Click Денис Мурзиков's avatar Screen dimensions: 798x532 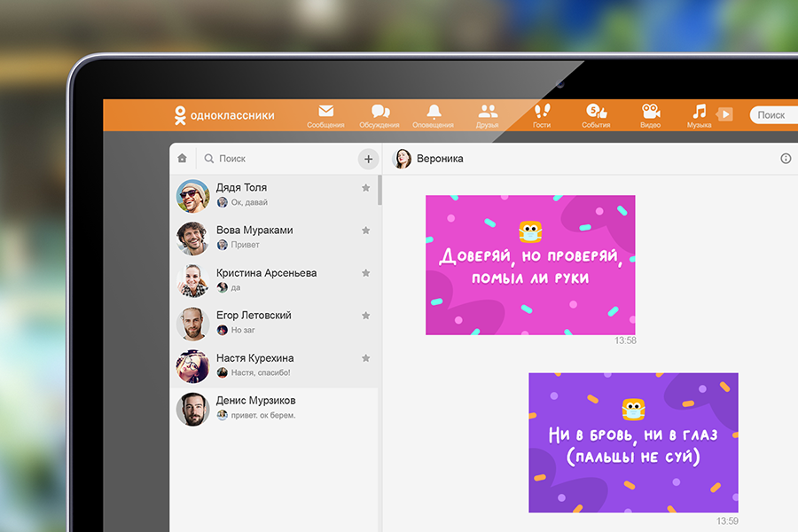click(193, 409)
